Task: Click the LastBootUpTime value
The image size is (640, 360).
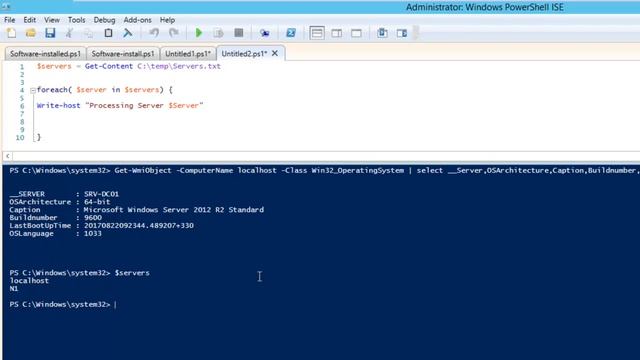Action: point(139,225)
